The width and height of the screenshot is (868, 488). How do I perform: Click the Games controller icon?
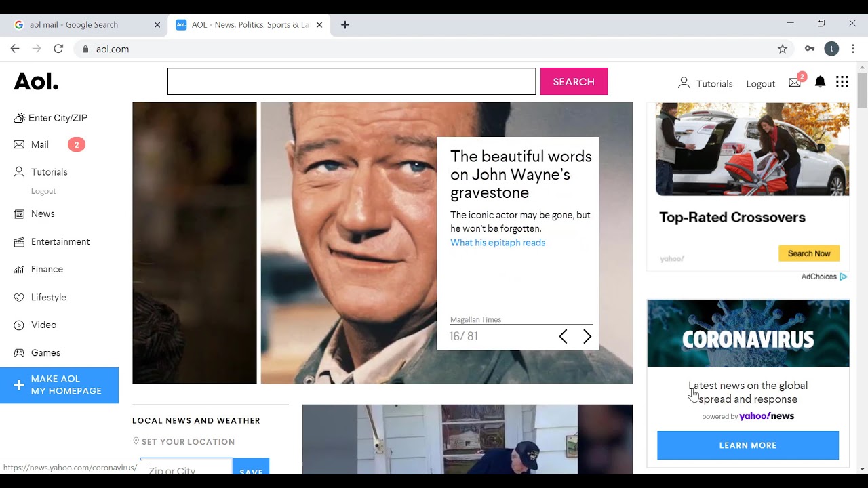tap(19, 352)
